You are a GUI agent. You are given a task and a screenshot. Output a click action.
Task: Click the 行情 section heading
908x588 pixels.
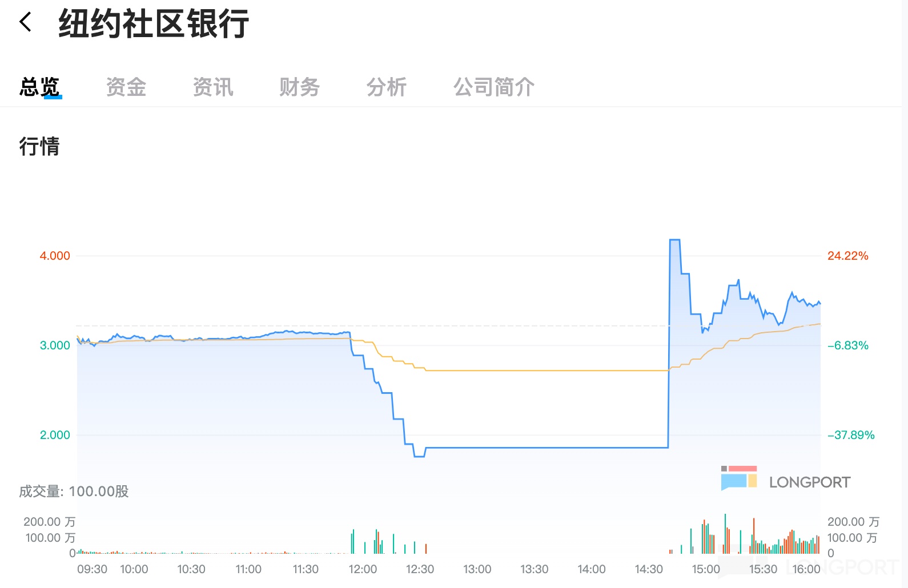tap(39, 146)
